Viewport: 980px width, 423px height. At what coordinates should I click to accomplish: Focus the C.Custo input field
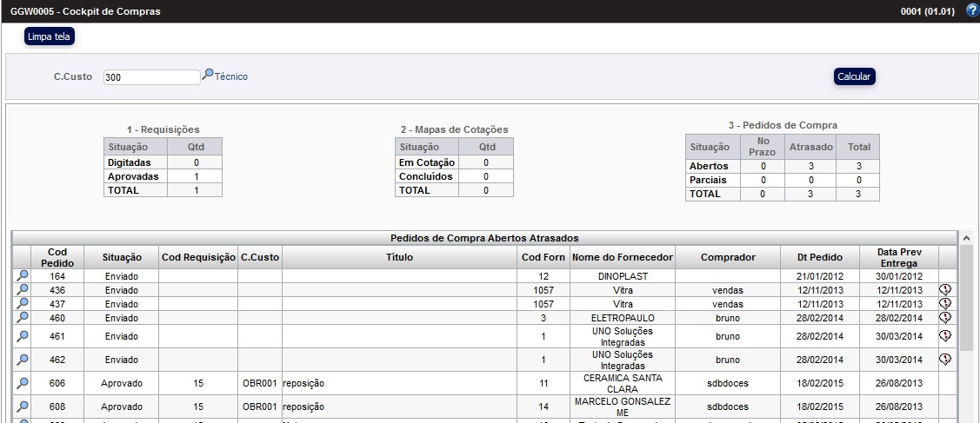pos(151,77)
